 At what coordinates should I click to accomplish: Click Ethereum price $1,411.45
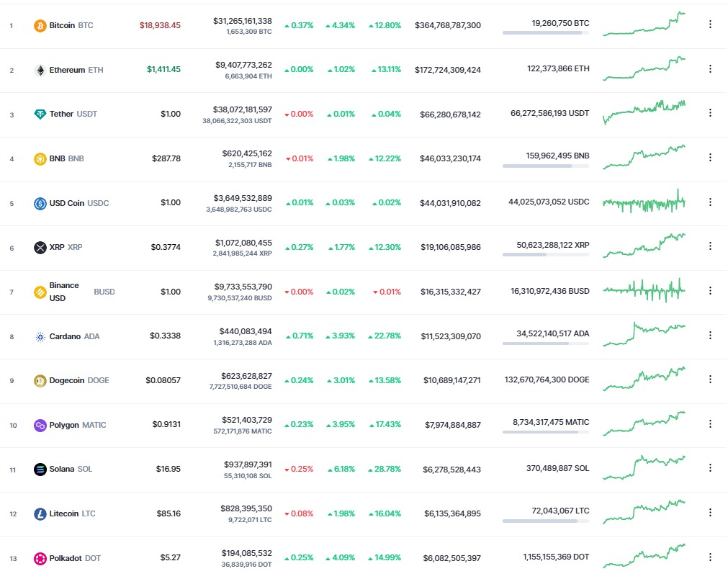point(163,70)
